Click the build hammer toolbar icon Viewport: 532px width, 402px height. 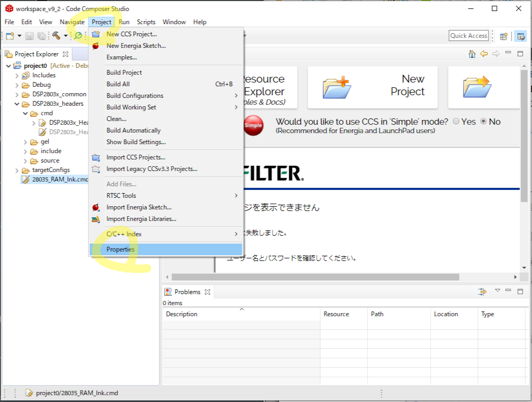pyautogui.click(x=56, y=36)
